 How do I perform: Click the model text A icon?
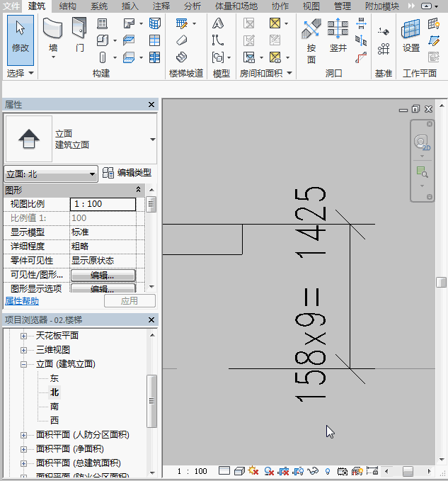click(217, 23)
